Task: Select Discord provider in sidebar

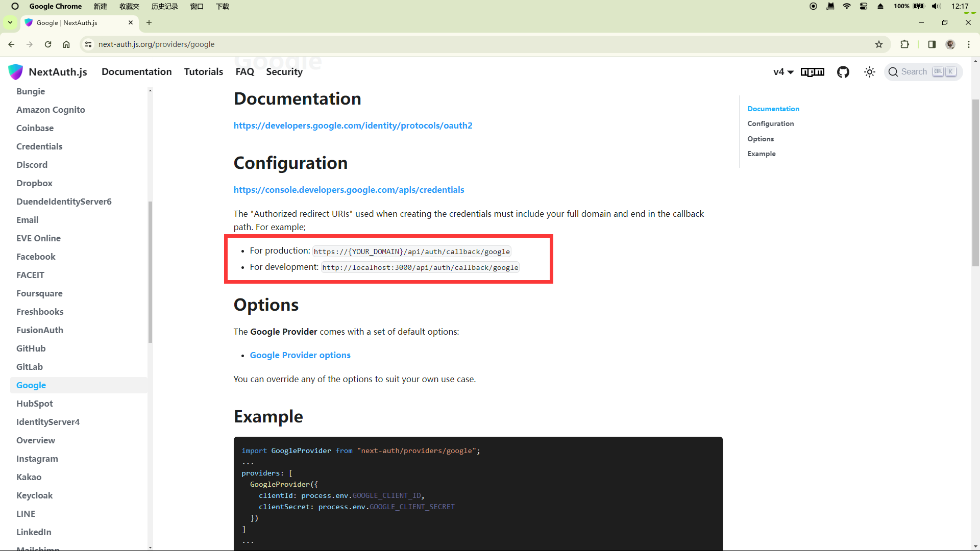Action: (x=32, y=165)
